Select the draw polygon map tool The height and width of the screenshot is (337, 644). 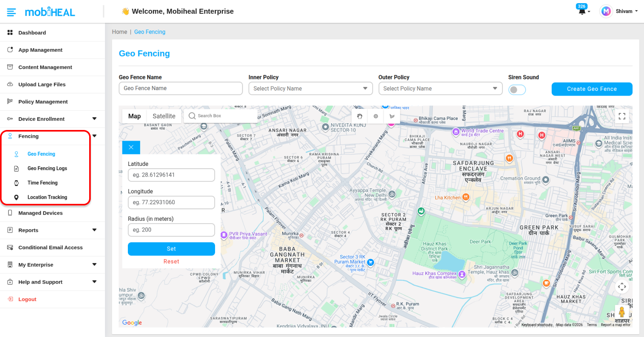point(392,116)
